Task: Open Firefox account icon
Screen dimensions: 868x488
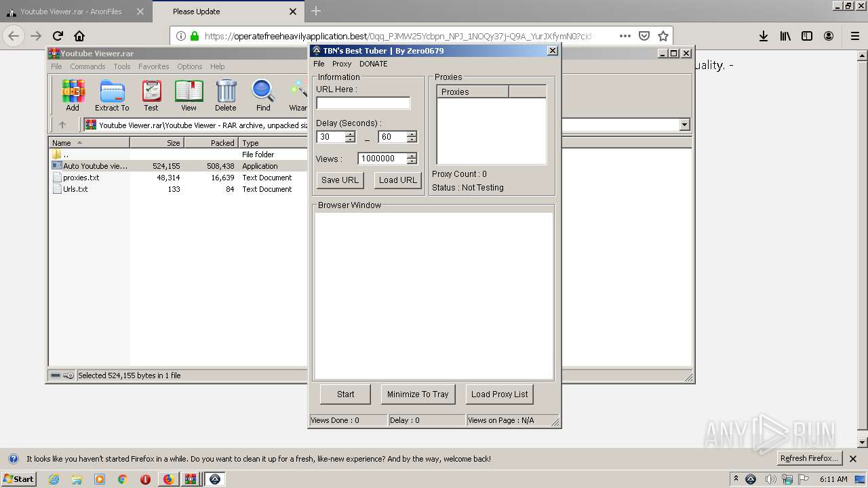Action: [829, 36]
